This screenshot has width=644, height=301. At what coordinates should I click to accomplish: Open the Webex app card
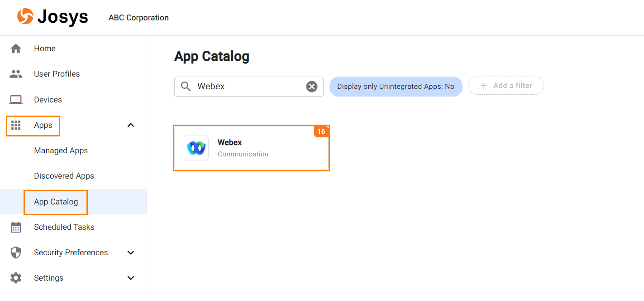point(251,148)
